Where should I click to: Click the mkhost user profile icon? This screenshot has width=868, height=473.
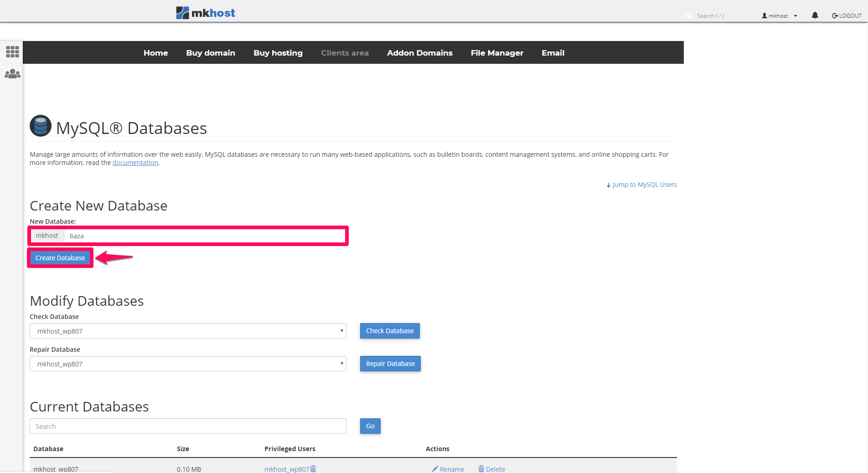(764, 15)
